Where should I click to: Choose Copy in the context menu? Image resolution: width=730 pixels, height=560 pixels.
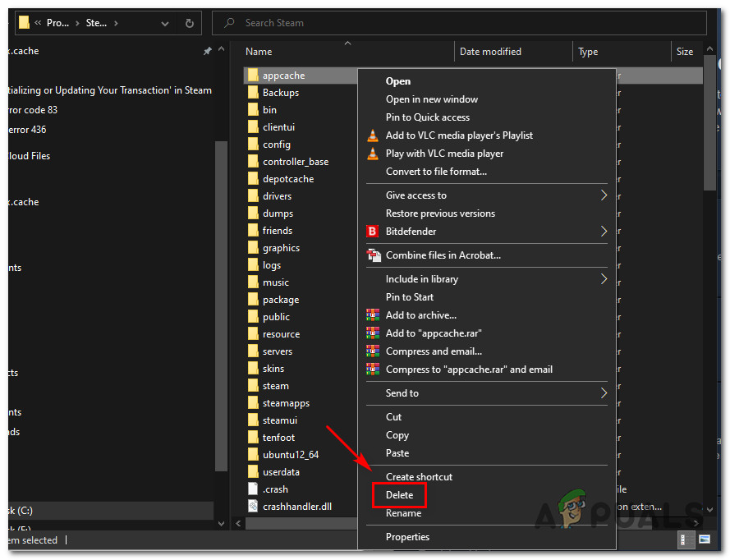pos(397,435)
